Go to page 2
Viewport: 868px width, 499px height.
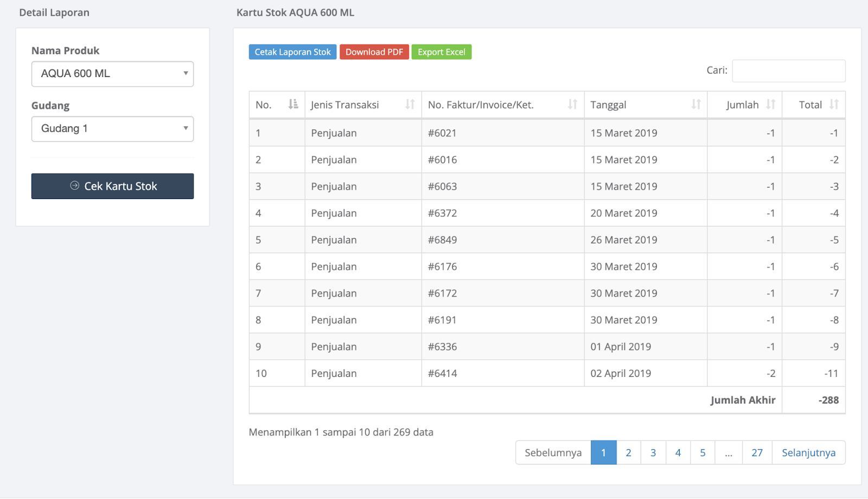[x=628, y=452]
